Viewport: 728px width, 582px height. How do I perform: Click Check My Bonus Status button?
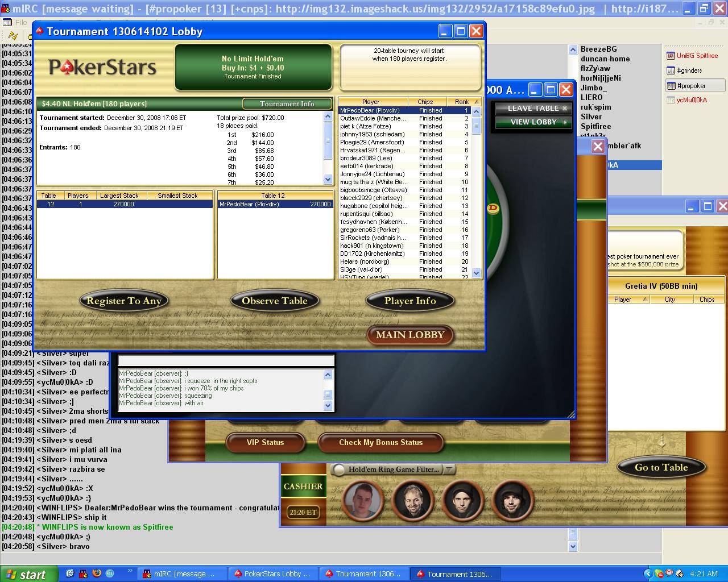coord(380,442)
